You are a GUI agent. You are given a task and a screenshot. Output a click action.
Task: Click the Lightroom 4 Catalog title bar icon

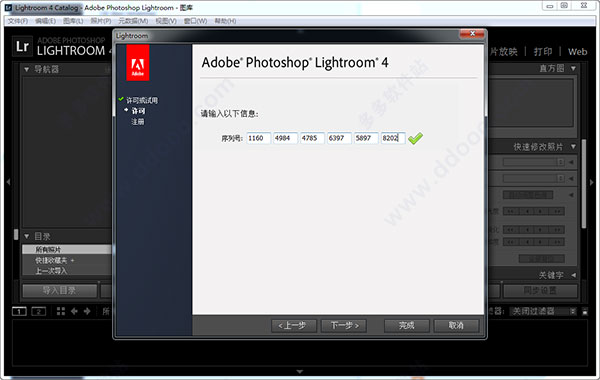pos(8,8)
